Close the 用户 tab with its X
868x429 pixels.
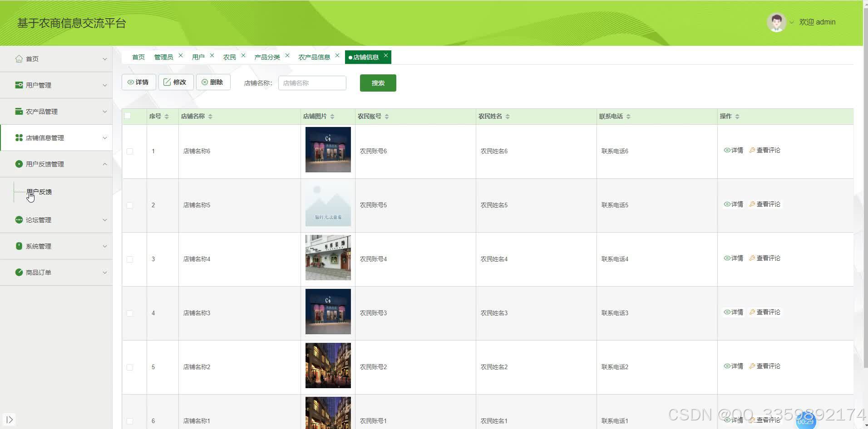pos(212,55)
